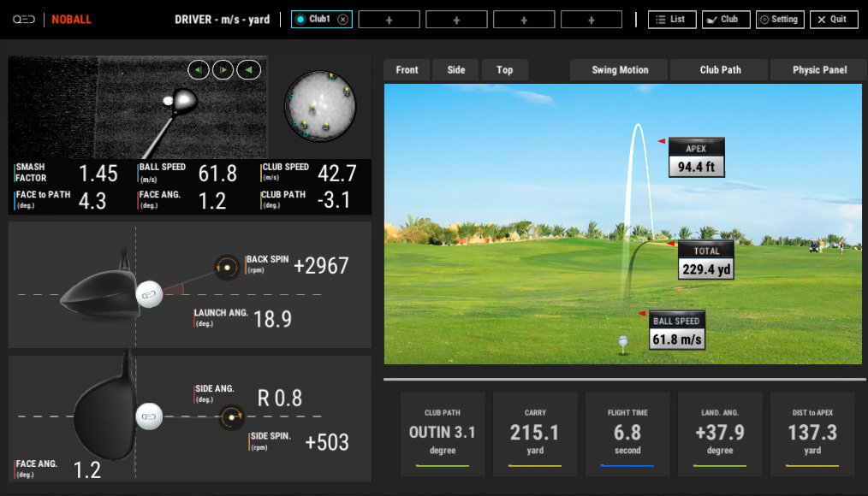Click Club Path value -3.1
The image size is (868, 496).
334,200
